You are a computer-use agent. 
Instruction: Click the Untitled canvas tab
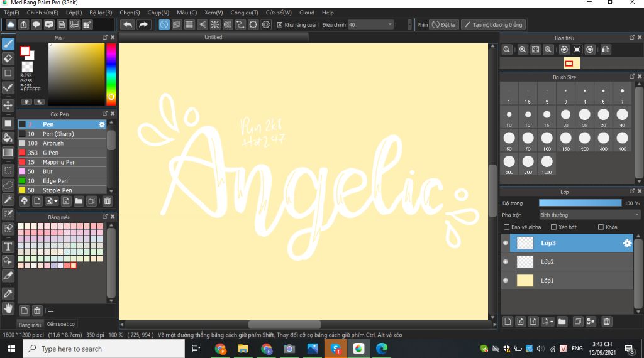pyautogui.click(x=214, y=37)
